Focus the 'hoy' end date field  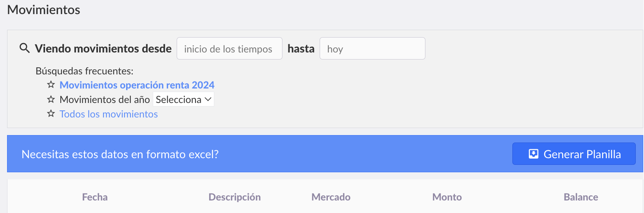click(373, 49)
